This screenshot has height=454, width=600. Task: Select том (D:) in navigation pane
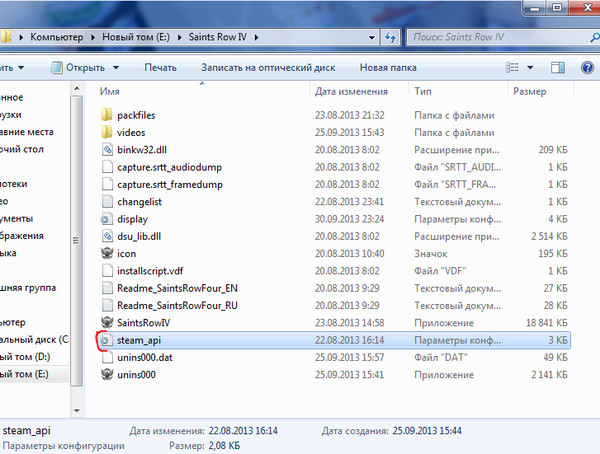point(25,357)
